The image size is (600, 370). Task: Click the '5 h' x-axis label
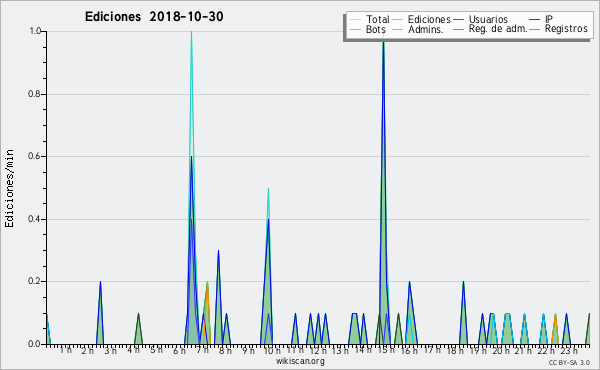point(156,350)
